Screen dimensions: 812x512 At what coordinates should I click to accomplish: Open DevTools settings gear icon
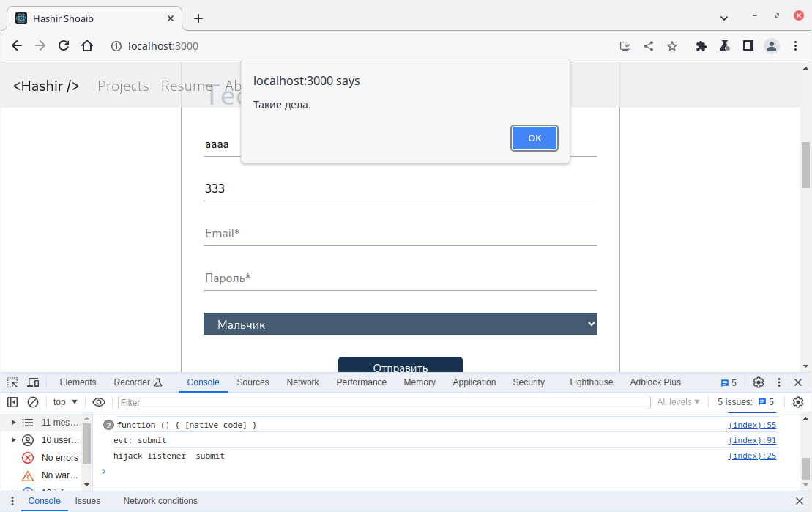point(758,382)
